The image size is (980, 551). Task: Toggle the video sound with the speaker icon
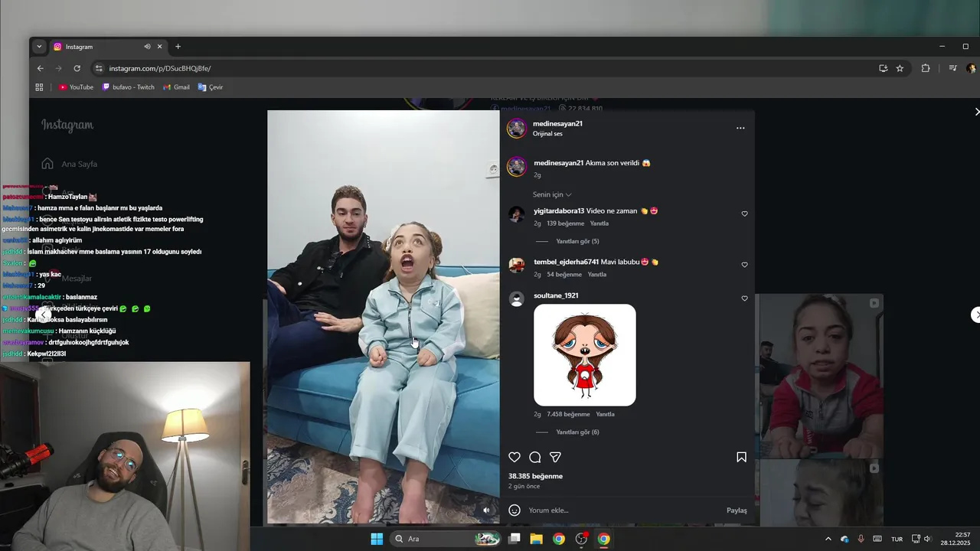pyautogui.click(x=486, y=510)
